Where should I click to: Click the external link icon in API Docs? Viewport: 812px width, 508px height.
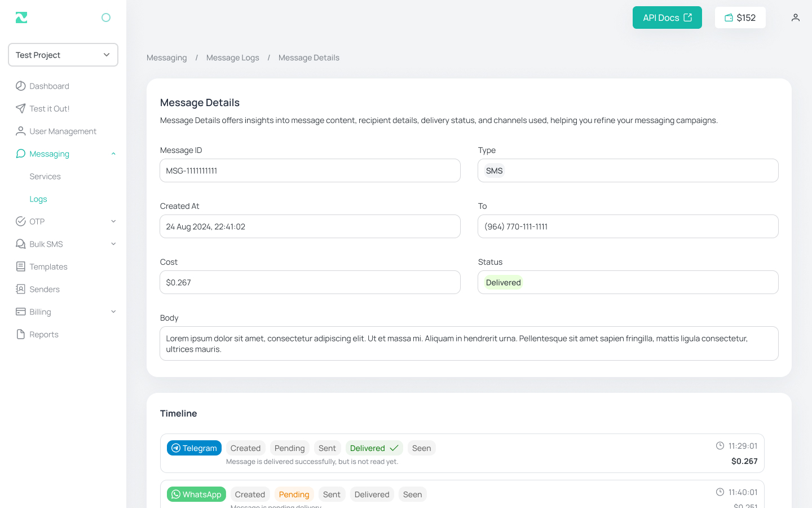coord(688,17)
